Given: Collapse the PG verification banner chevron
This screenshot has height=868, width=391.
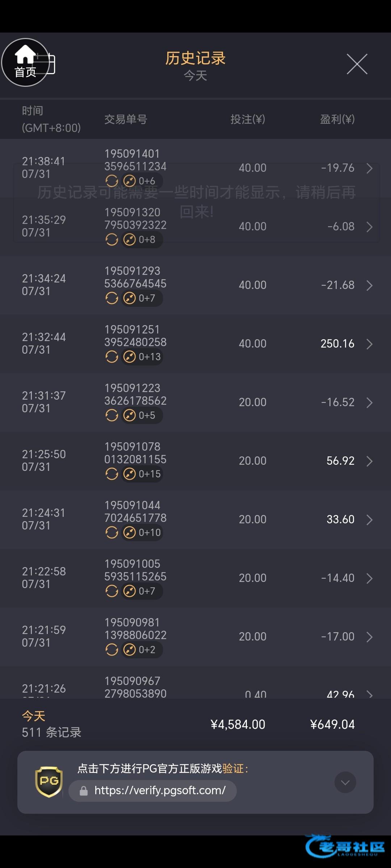Looking at the screenshot, I should (345, 782).
